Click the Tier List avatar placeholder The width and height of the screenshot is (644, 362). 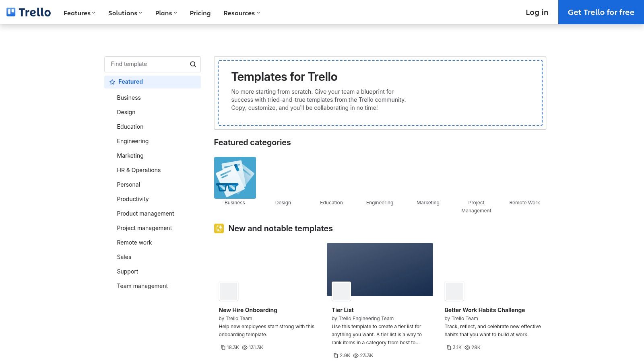pyautogui.click(x=341, y=291)
